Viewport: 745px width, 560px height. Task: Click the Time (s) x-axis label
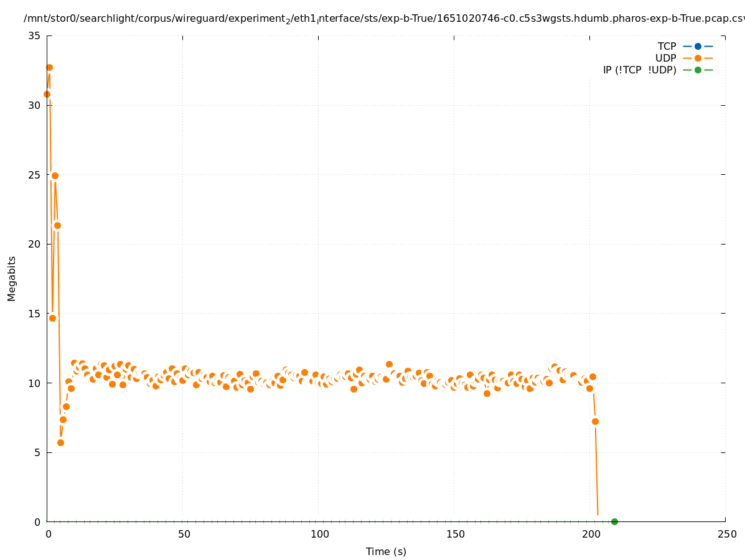[386, 551]
